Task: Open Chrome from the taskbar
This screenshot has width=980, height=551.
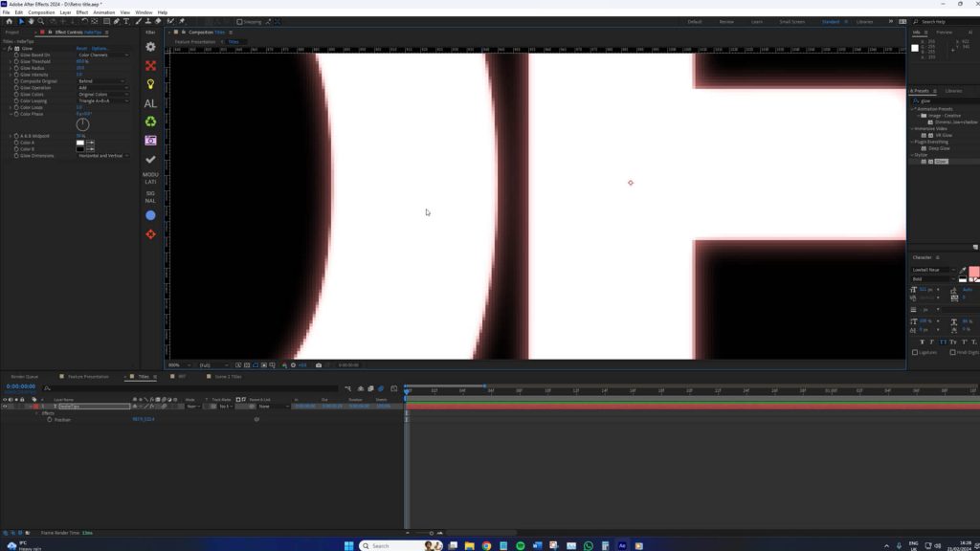Action: tap(486, 545)
